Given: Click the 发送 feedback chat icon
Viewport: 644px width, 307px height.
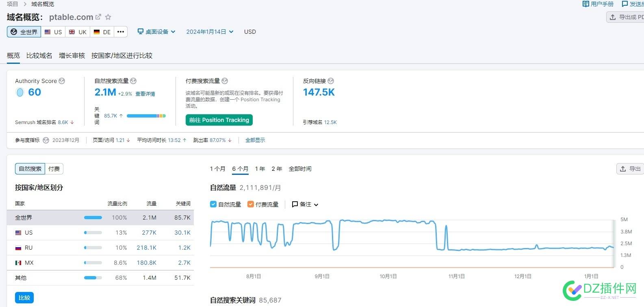Looking at the screenshot, I should coord(625,4).
